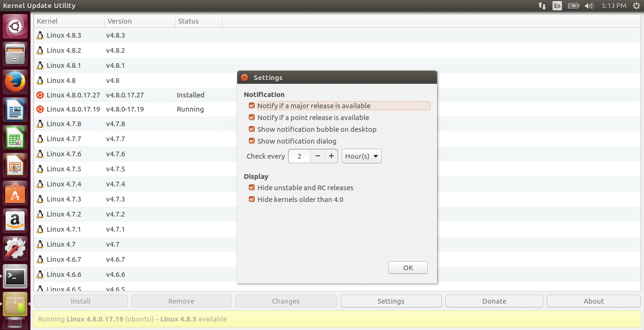The image size is (644, 330).
Task: Open the About button in the main window
Action: point(594,301)
